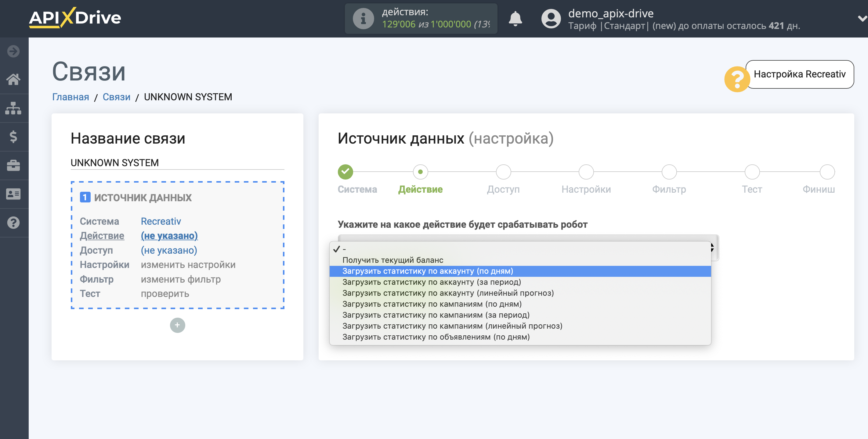The width and height of the screenshot is (868, 439).
Task: Click 'изменить фильтр' text
Action: (181, 279)
